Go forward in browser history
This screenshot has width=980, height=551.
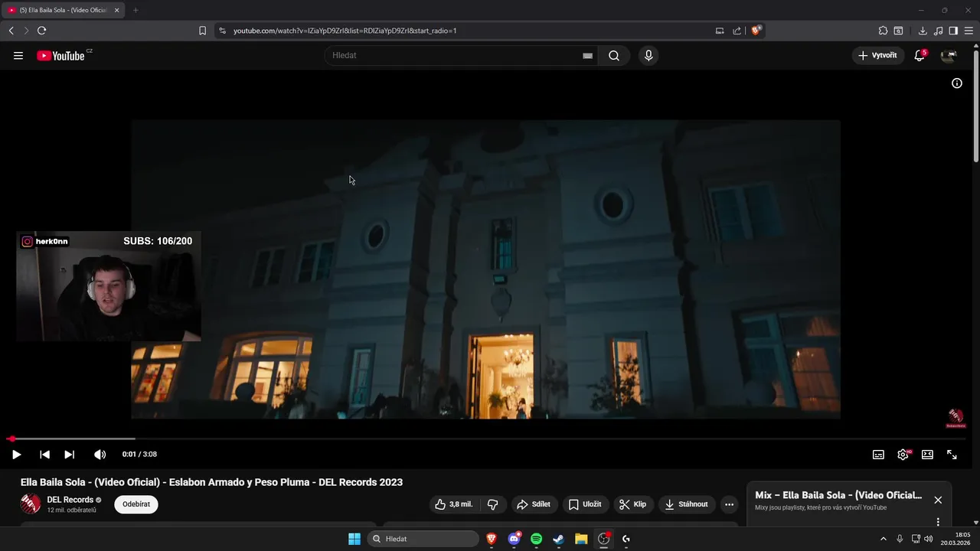(x=26, y=31)
